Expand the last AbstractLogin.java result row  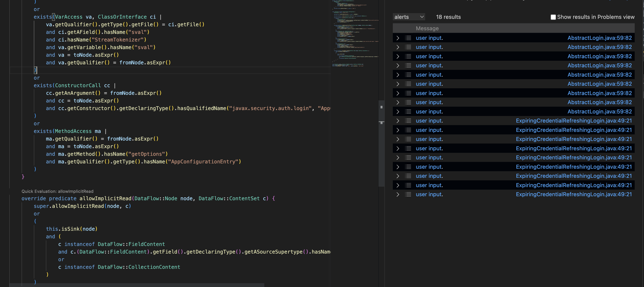398,112
